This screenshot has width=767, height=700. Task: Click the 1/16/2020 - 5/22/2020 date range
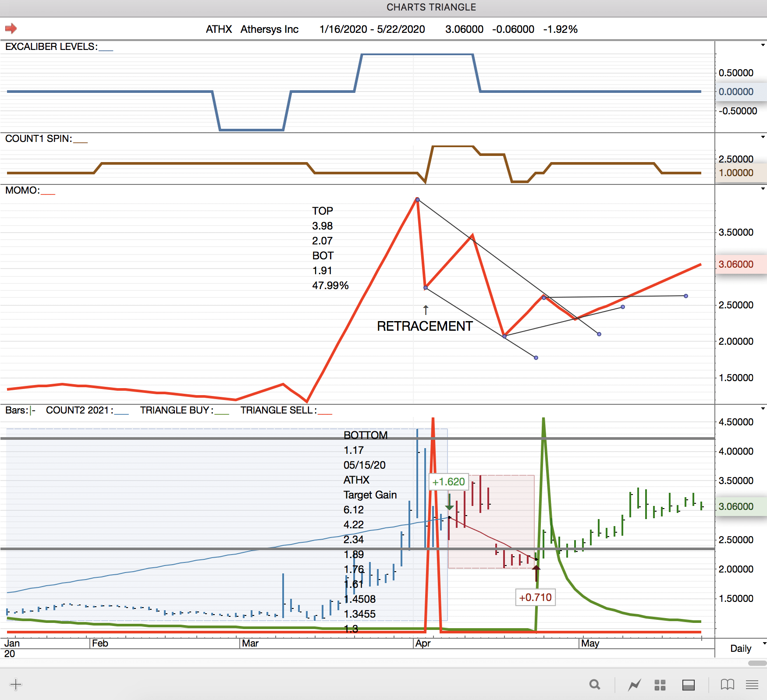pos(372,29)
